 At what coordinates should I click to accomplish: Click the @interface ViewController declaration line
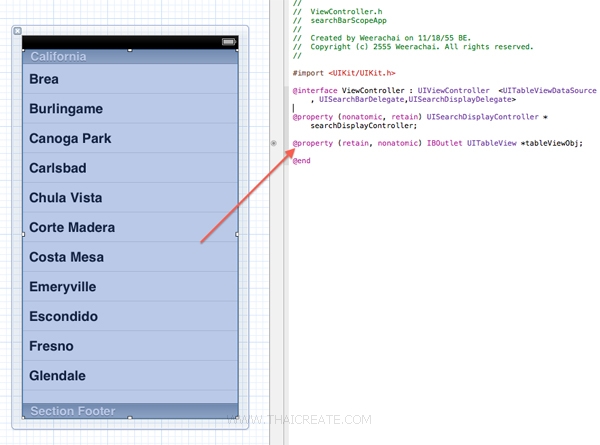[x=444, y=91]
